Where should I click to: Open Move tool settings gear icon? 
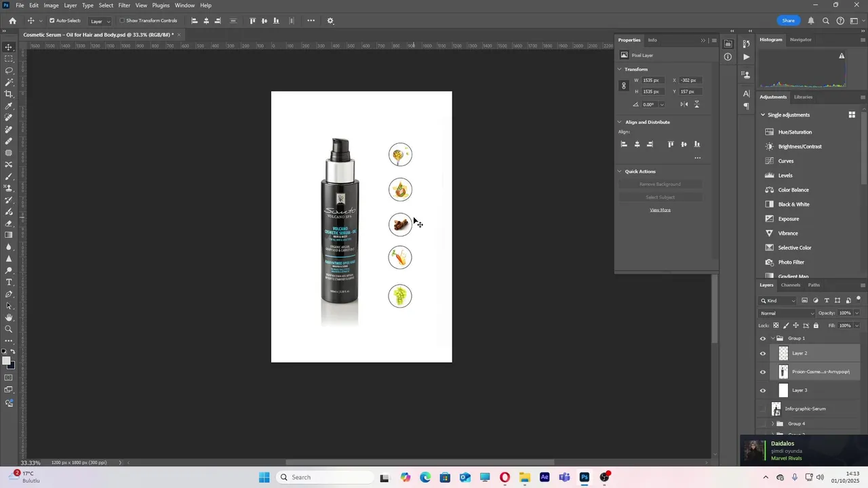[x=330, y=20]
